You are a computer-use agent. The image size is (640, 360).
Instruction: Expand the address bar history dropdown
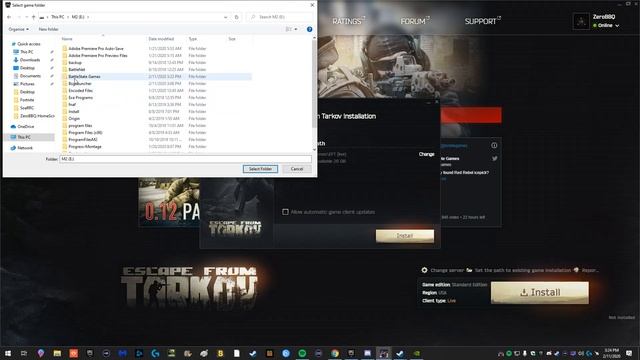(x=225, y=17)
